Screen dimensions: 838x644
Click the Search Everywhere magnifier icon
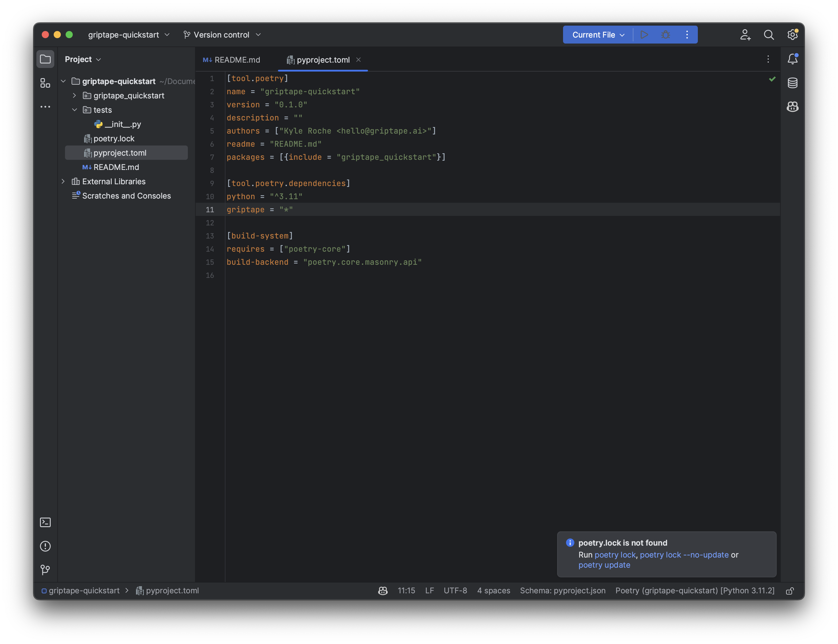pyautogui.click(x=769, y=35)
